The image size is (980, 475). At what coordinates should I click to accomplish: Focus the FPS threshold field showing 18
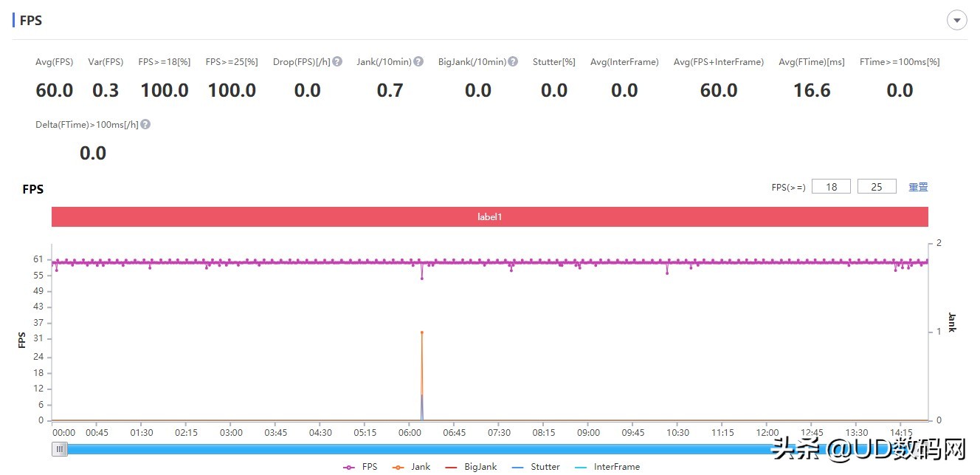point(831,187)
